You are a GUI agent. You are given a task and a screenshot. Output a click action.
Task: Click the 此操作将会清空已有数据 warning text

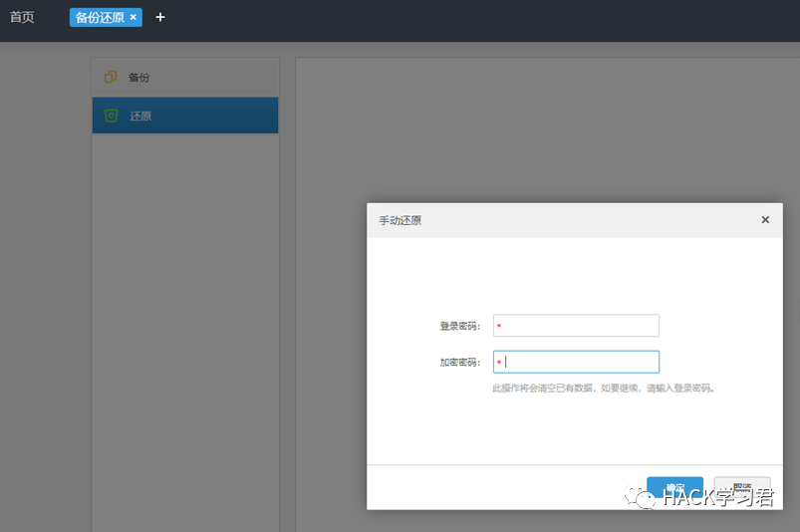(604, 389)
